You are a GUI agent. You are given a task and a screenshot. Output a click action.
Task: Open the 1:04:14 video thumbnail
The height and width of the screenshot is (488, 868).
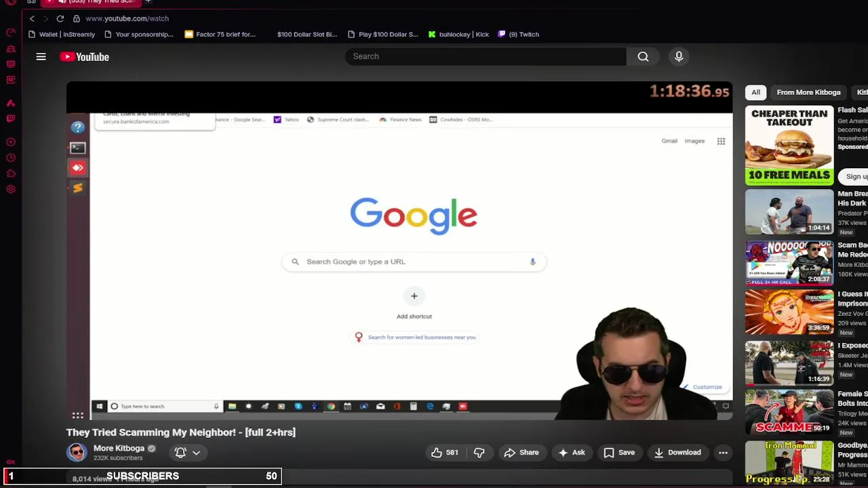[789, 212]
